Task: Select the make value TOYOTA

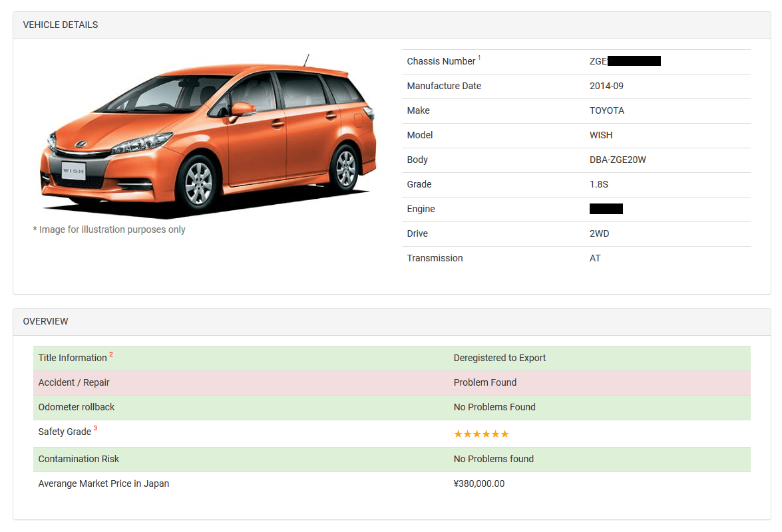Action: pyautogui.click(x=607, y=110)
